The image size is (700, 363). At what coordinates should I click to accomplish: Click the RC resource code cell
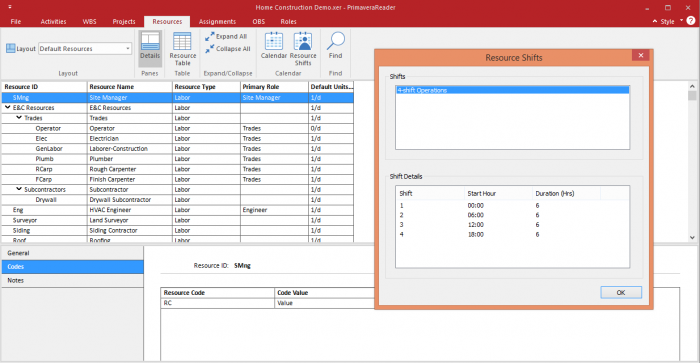217,303
